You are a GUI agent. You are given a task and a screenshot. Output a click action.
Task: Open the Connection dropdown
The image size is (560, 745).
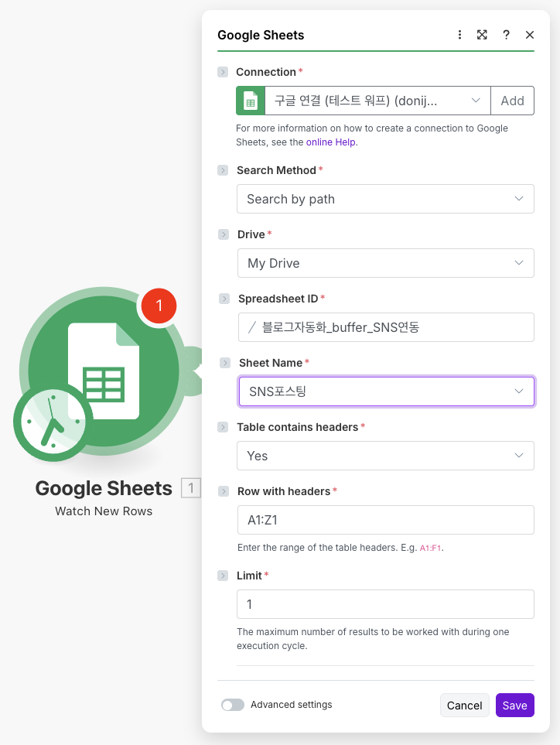click(x=377, y=101)
